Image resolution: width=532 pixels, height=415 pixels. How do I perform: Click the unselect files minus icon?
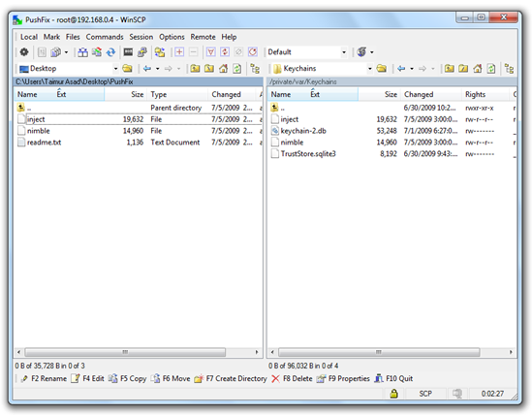193,52
